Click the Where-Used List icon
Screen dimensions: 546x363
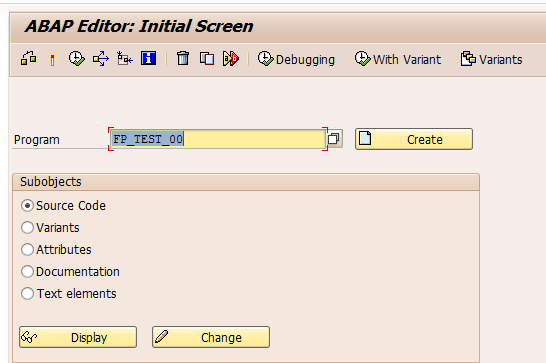[101, 59]
